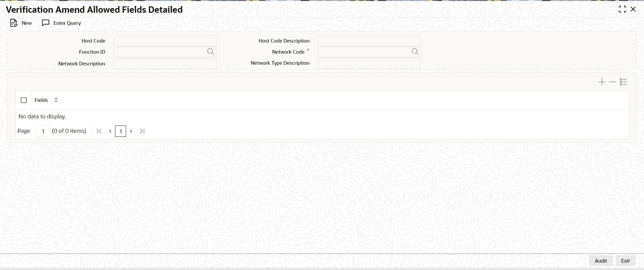
Task: Focus the Host Code input field
Action: click(165, 41)
